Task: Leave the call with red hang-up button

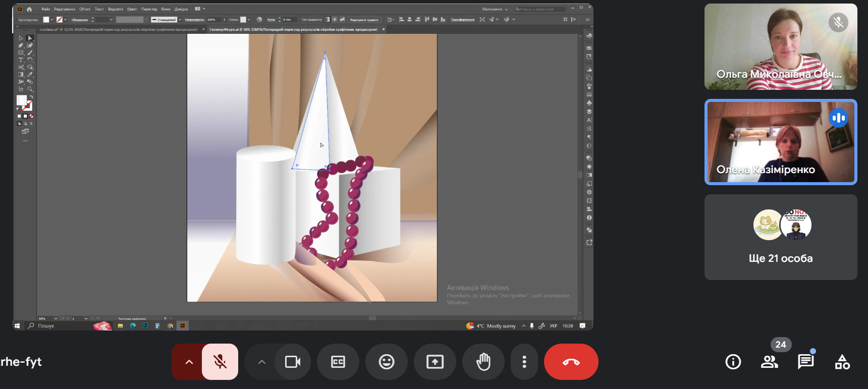Action: (x=571, y=362)
